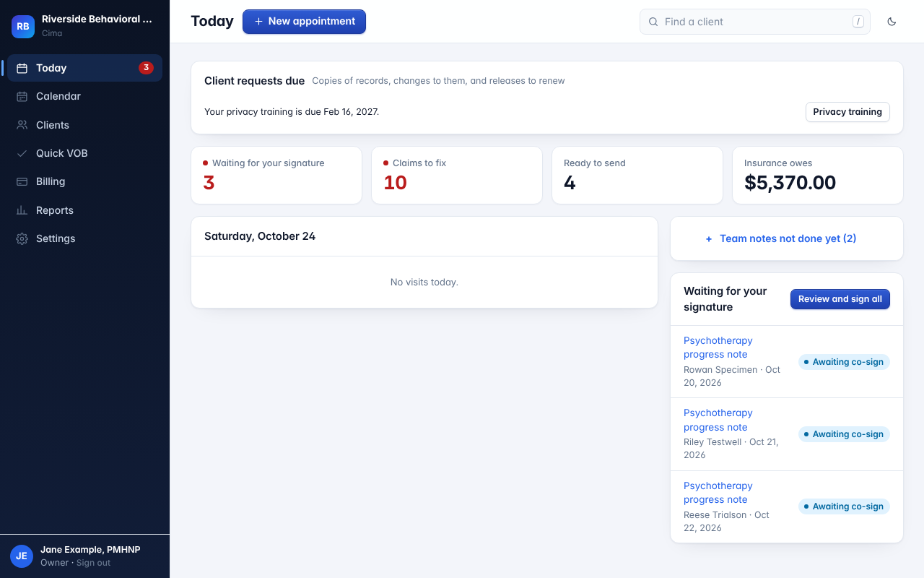Click Awaiting co-sign badge for Rowan Specimen
924x578 pixels.
click(844, 362)
